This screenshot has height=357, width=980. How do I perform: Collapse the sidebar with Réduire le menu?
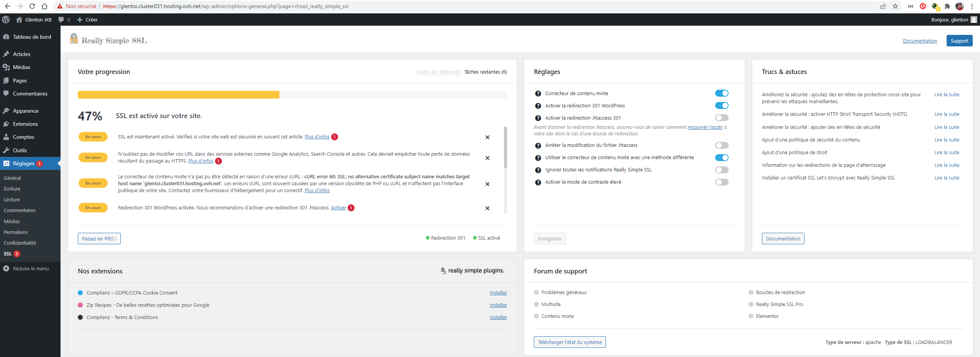coord(31,269)
